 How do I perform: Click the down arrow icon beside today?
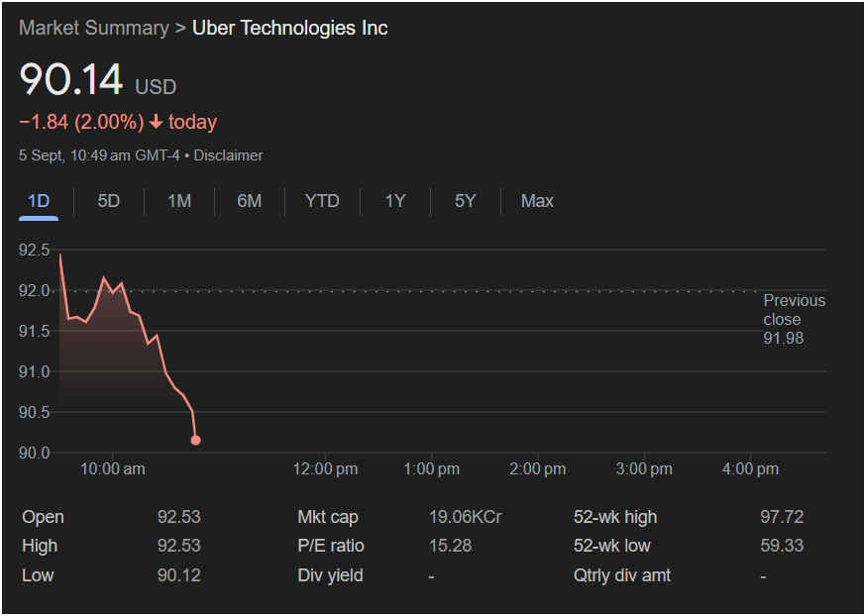157,122
